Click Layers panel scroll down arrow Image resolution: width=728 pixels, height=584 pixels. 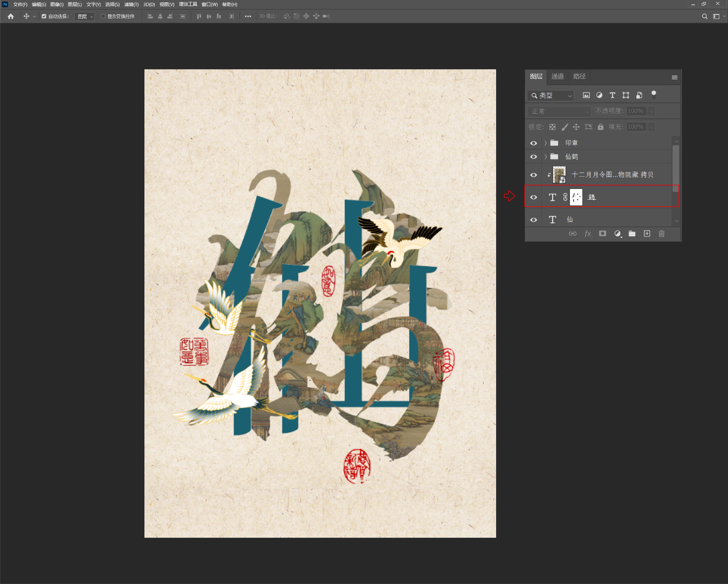(676, 221)
